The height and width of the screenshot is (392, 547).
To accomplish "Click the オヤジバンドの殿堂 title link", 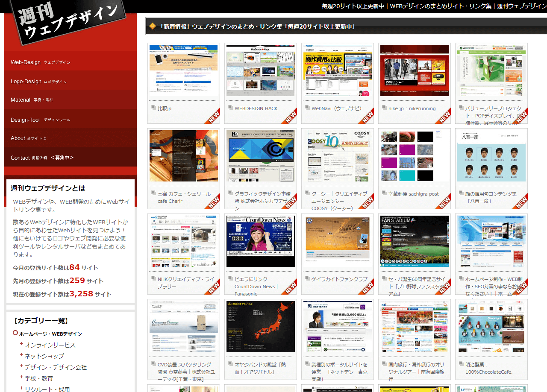I will click(260, 368).
